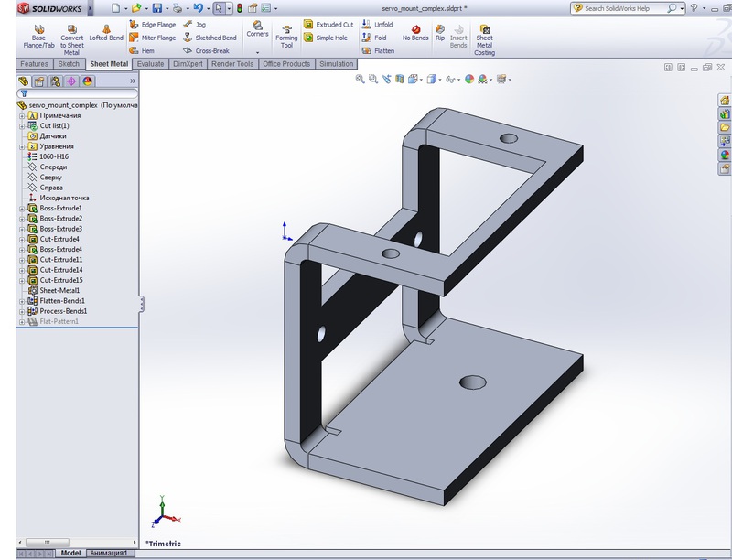Switch to the ConfigurationManager tab
The width and height of the screenshot is (732, 560).
[55, 81]
